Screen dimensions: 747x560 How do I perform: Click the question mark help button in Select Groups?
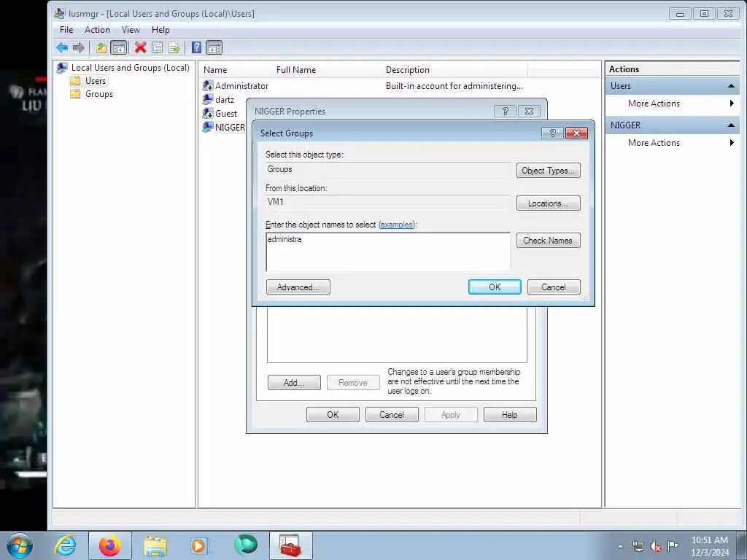pos(553,133)
